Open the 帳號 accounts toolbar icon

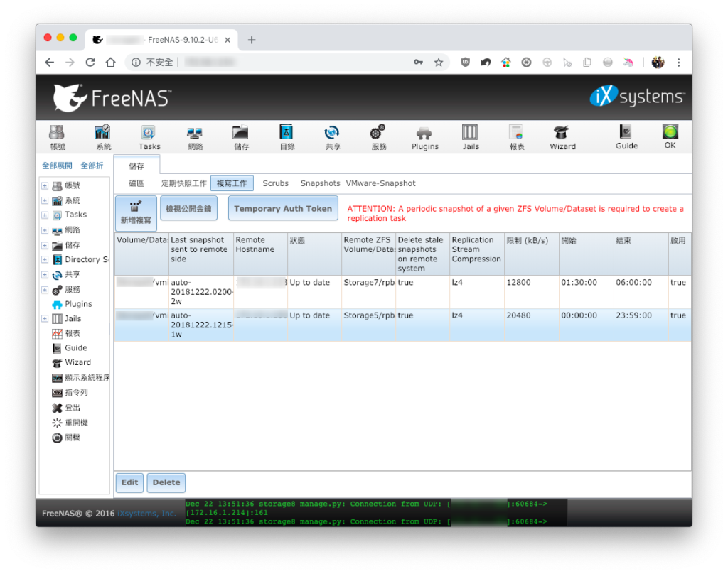pyautogui.click(x=57, y=137)
